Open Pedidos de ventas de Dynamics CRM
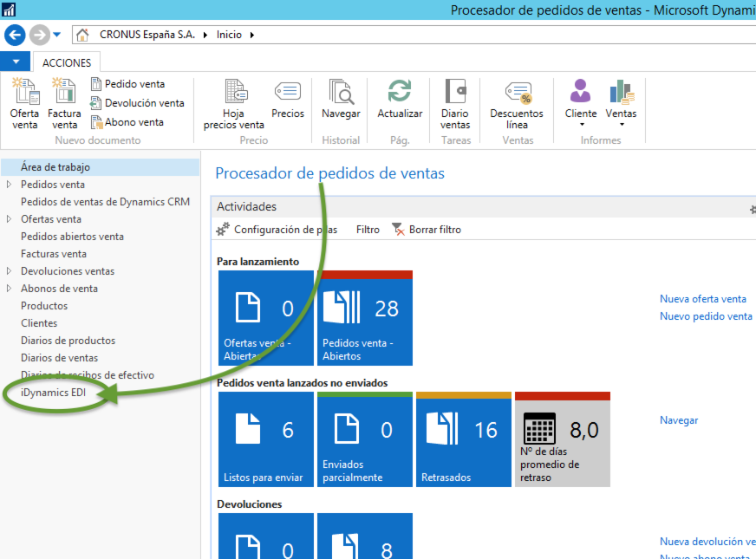 tap(105, 202)
